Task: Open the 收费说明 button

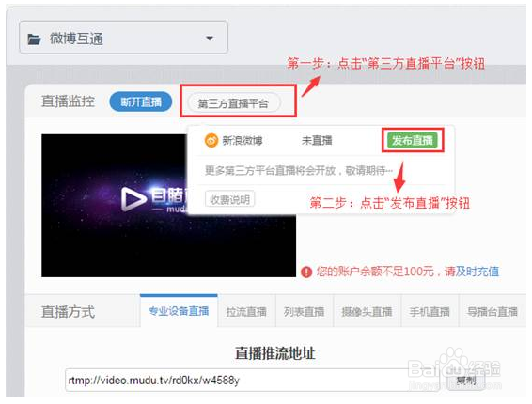Action: click(229, 199)
